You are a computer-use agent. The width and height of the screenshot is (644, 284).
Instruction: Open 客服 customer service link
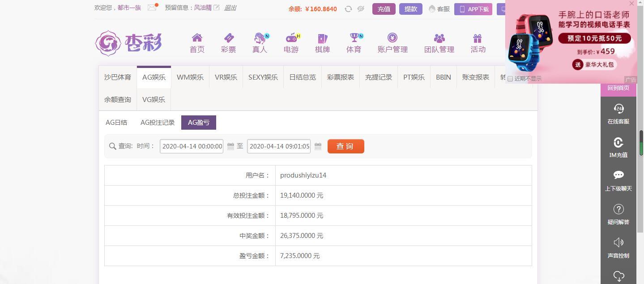pyautogui.click(x=439, y=9)
